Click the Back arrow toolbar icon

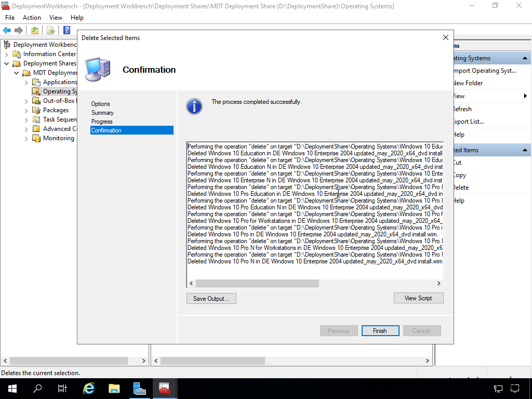tap(7, 31)
